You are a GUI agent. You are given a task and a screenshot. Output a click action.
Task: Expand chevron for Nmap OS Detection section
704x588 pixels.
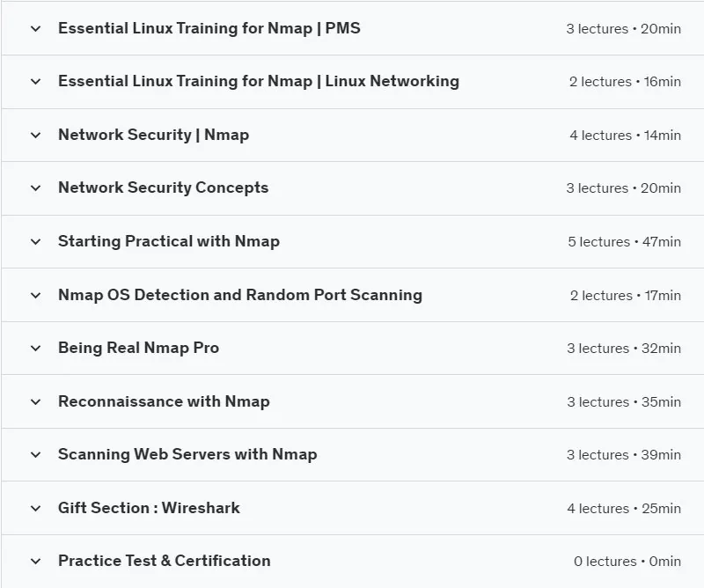click(x=35, y=296)
